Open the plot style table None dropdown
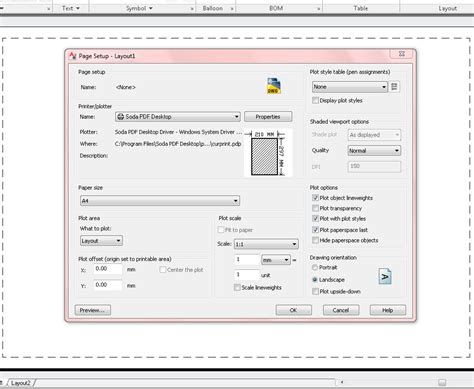 tap(350, 87)
